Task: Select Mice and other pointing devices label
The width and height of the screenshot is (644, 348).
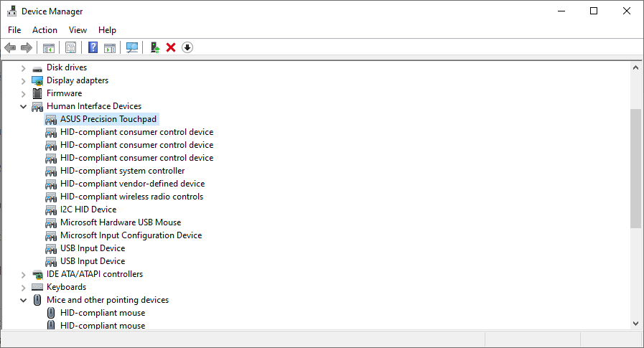Action: pyautogui.click(x=108, y=300)
